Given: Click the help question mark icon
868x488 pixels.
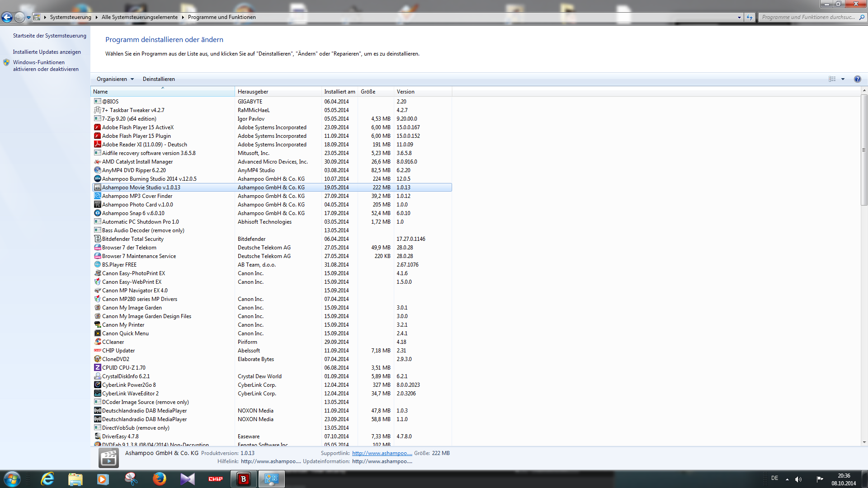Looking at the screenshot, I should pos(857,79).
